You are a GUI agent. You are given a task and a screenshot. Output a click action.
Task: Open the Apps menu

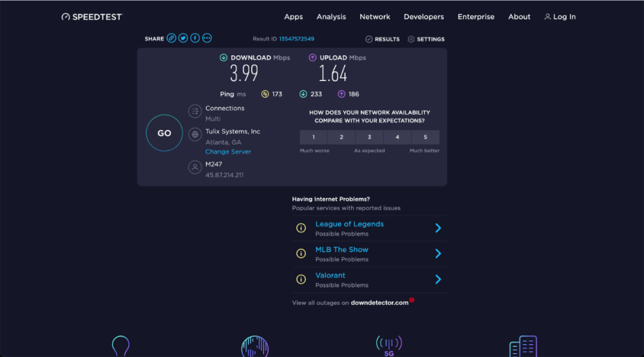pyautogui.click(x=294, y=17)
